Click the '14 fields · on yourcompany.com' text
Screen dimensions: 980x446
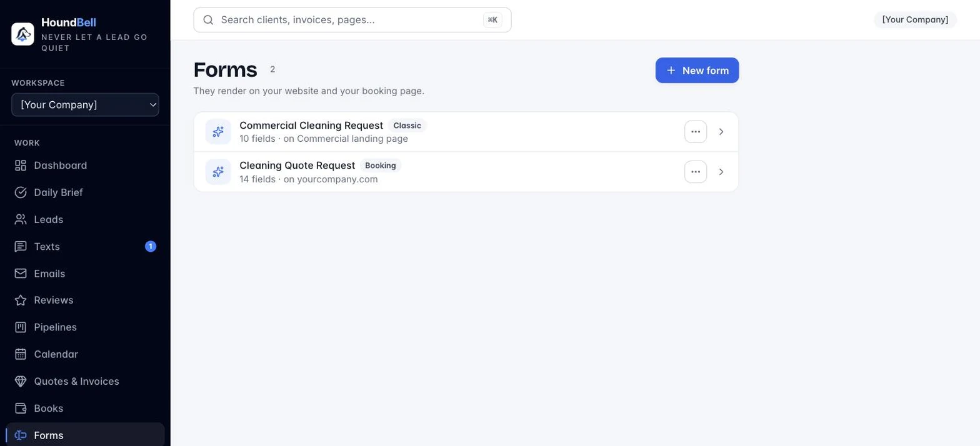point(309,179)
